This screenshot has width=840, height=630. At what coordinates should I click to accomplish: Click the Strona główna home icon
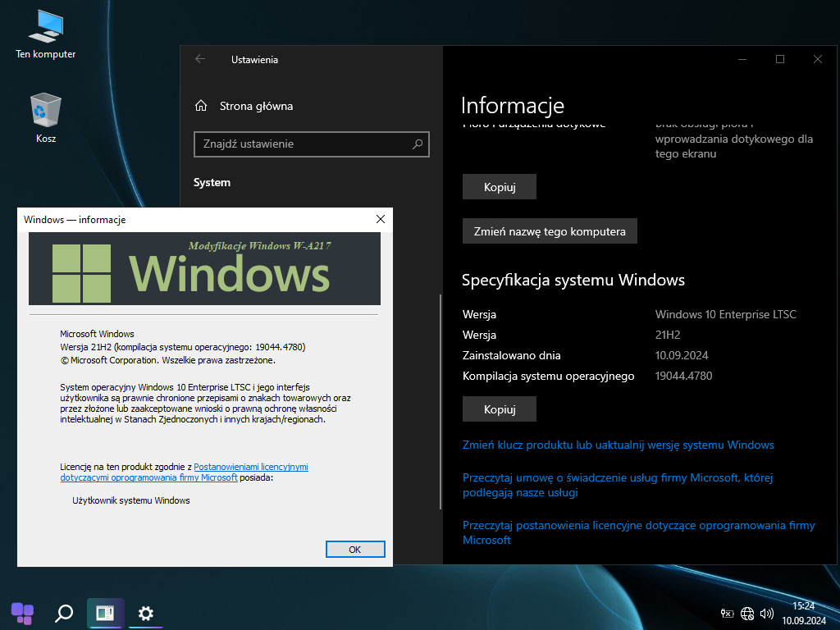pos(201,106)
